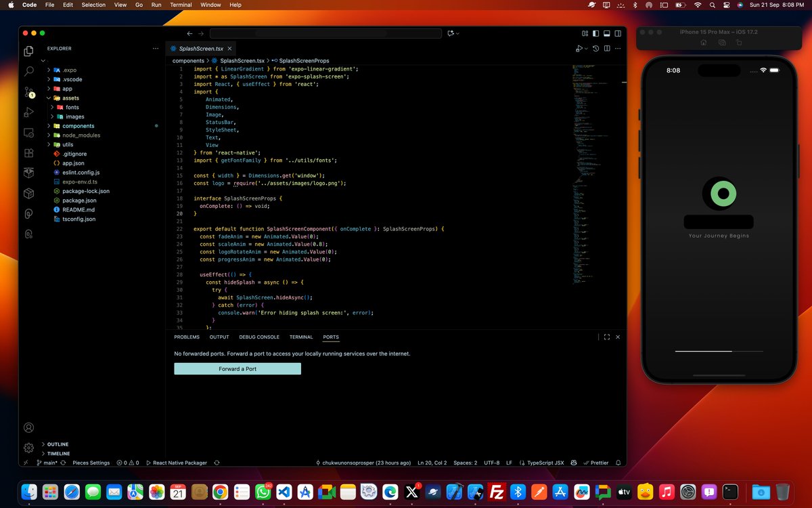The image size is (812, 508).
Task: Click the Simulator screenshot camera icon
Action: (x=722, y=42)
